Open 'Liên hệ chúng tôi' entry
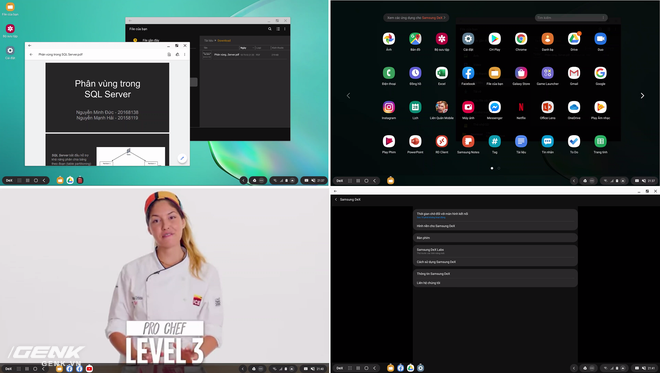 click(495, 283)
